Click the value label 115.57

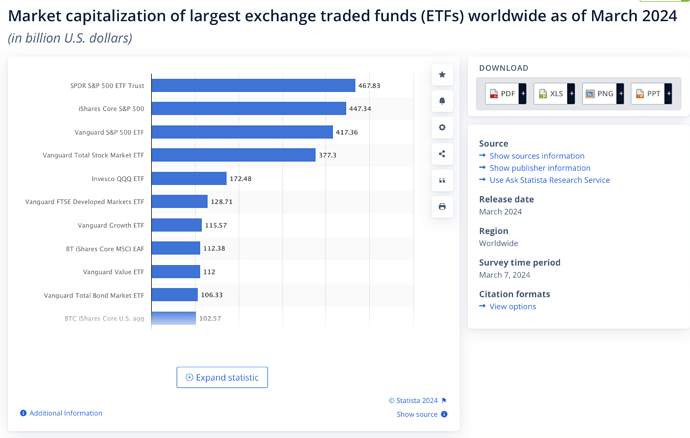point(216,225)
